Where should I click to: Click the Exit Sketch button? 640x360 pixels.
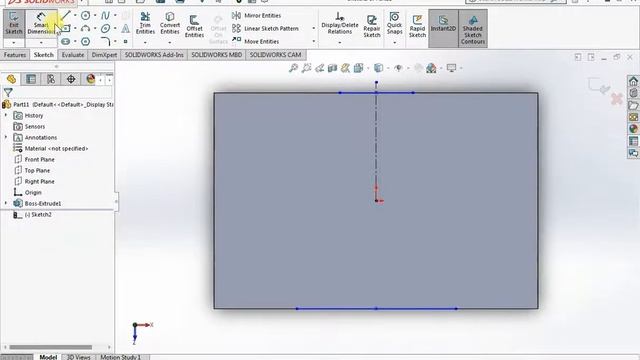coord(14,23)
